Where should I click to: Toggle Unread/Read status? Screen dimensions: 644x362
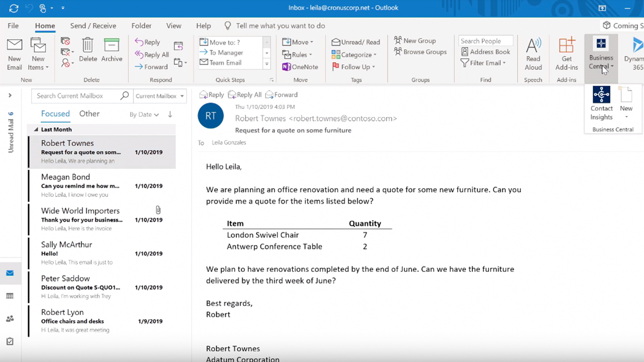356,42
